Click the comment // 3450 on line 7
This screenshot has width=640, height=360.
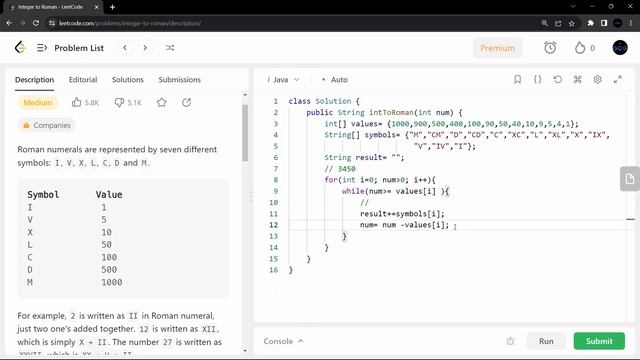pyautogui.click(x=340, y=169)
